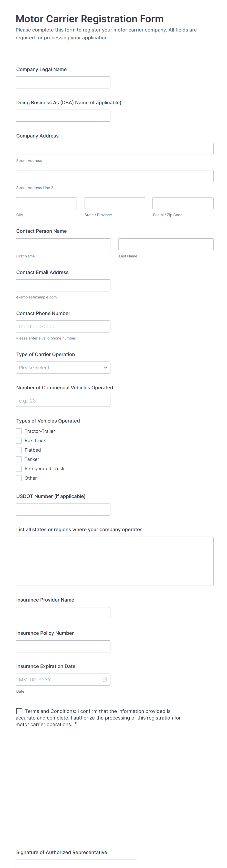Tick the Box Truck option
The height and width of the screenshot is (868, 227).
pyautogui.click(x=19, y=440)
